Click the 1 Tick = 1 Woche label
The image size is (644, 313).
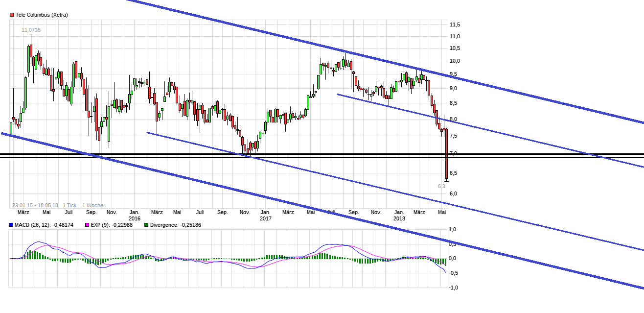coord(83,206)
